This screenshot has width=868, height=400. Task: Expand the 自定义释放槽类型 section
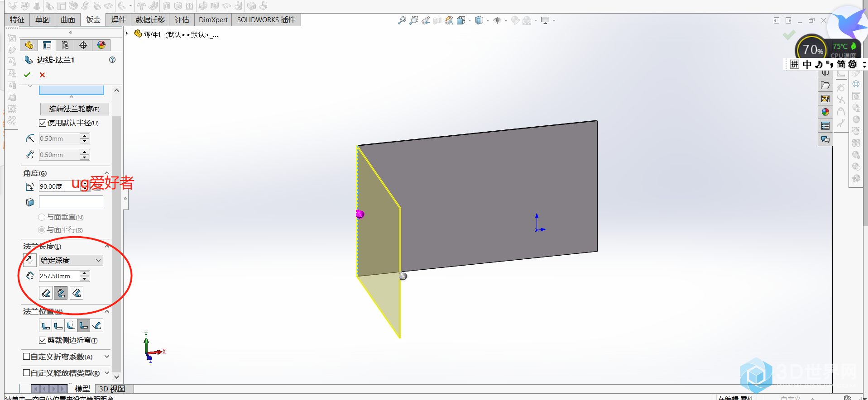pyautogui.click(x=107, y=373)
